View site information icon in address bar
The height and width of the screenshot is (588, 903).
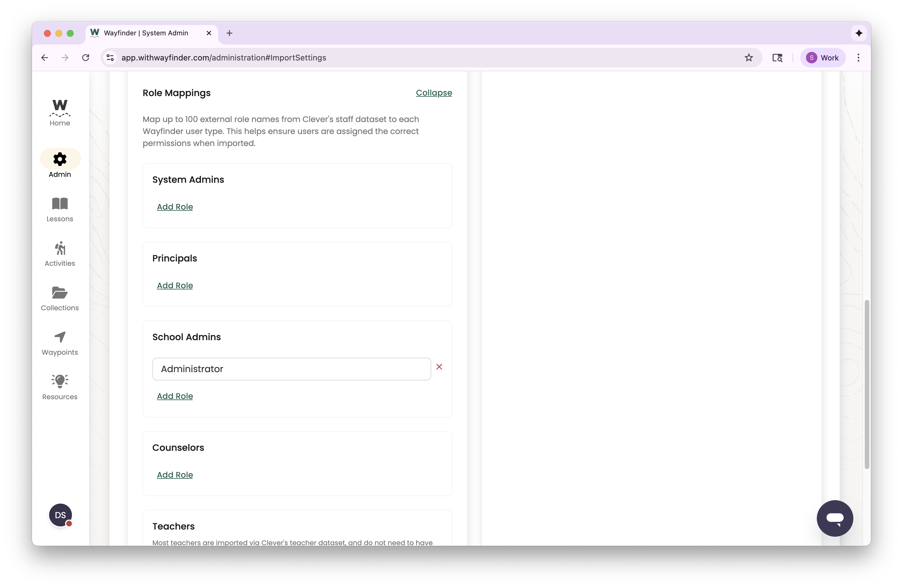point(110,58)
